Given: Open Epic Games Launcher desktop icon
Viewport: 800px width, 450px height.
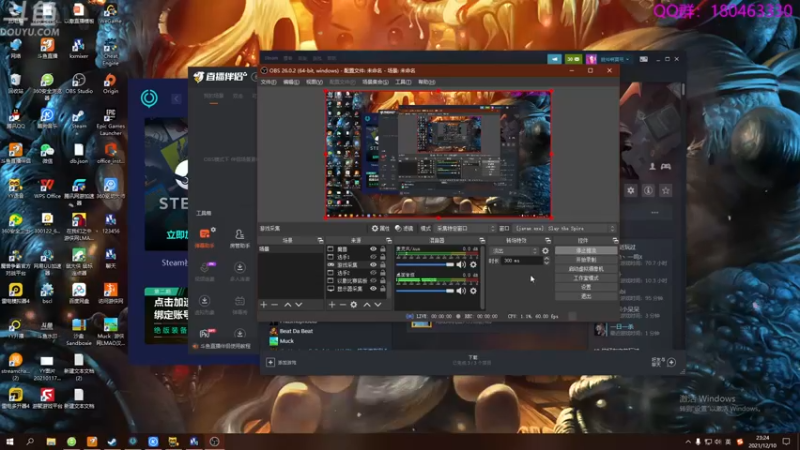Looking at the screenshot, I should click(x=110, y=121).
